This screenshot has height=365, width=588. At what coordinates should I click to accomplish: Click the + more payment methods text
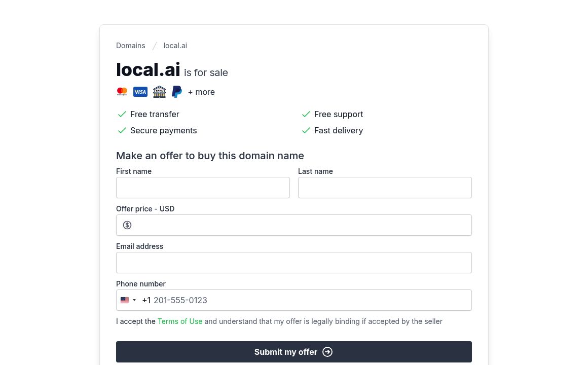pyautogui.click(x=201, y=92)
